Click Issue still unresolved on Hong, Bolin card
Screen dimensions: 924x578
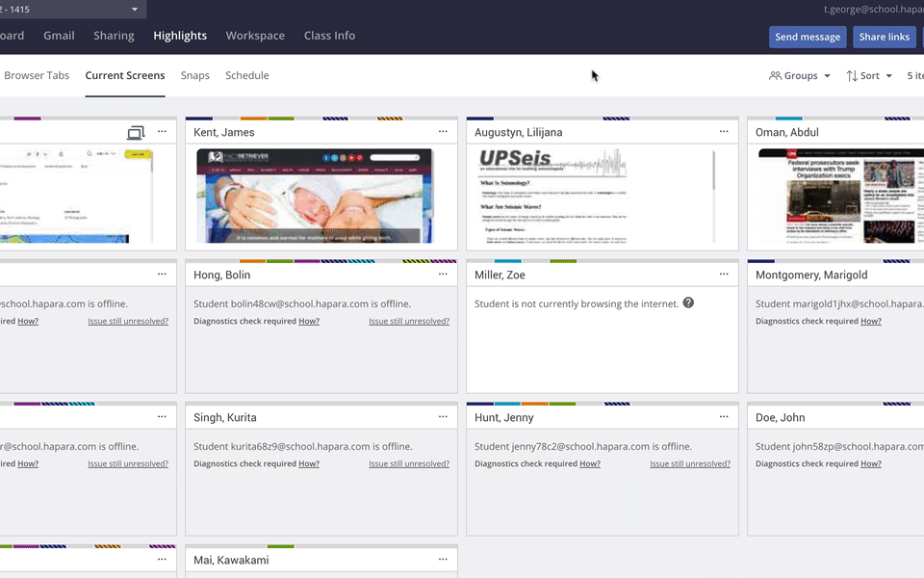point(409,321)
